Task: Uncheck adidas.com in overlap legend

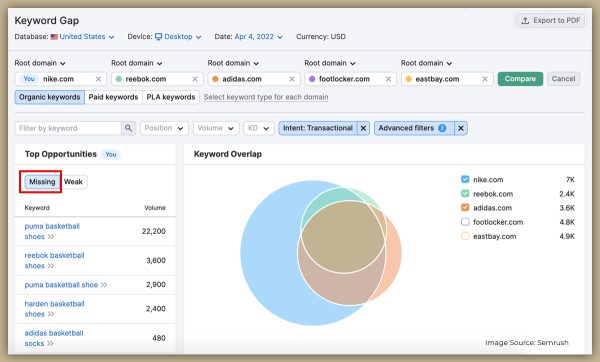Action: tap(465, 208)
